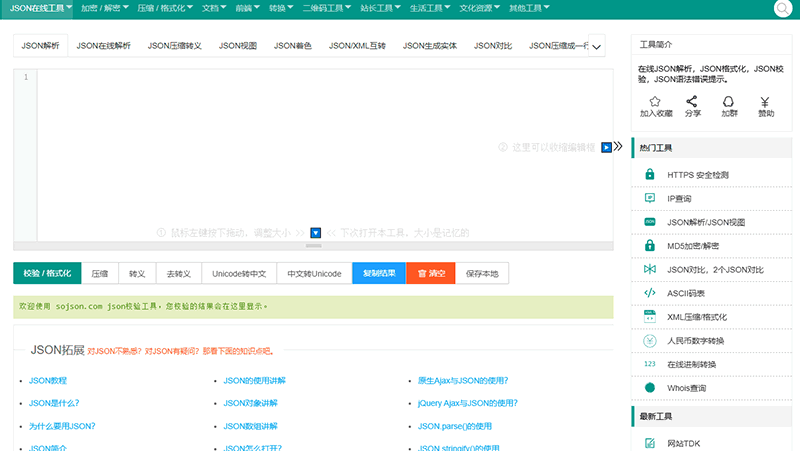This screenshot has height=451, width=800.
Task: Open the 文档 dropdown menu
Action: click(x=213, y=8)
